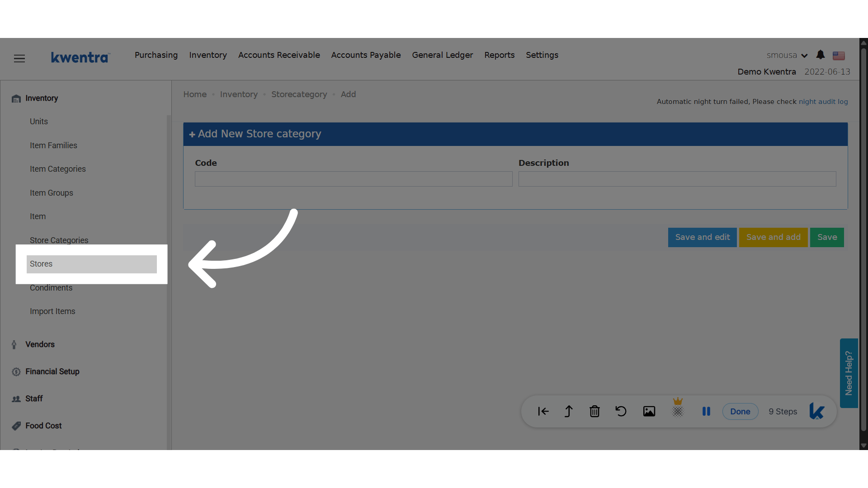Open the Purchasing menu

coord(156,55)
